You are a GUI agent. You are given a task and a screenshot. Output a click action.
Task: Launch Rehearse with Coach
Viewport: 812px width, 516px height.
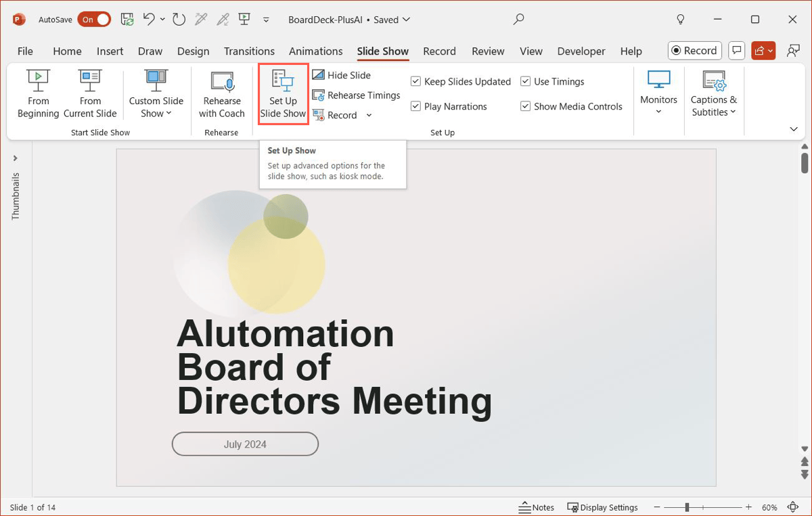(222, 95)
